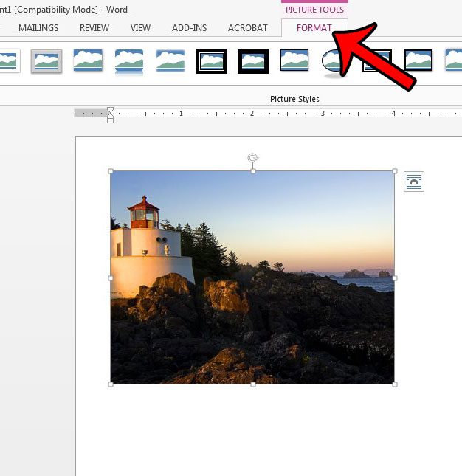The width and height of the screenshot is (462, 476).
Task: Select the Simple Frame Black picture style
Action: (294, 61)
